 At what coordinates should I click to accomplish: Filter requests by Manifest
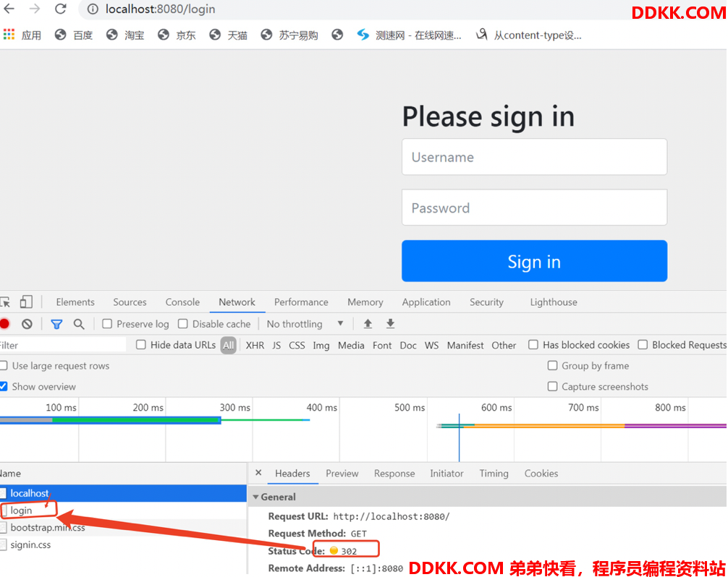point(465,345)
